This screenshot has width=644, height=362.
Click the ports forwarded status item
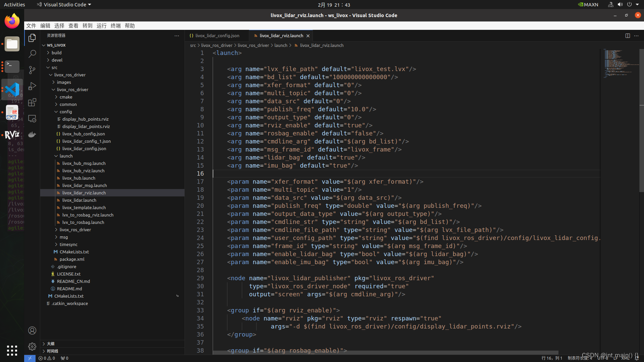tap(64, 358)
